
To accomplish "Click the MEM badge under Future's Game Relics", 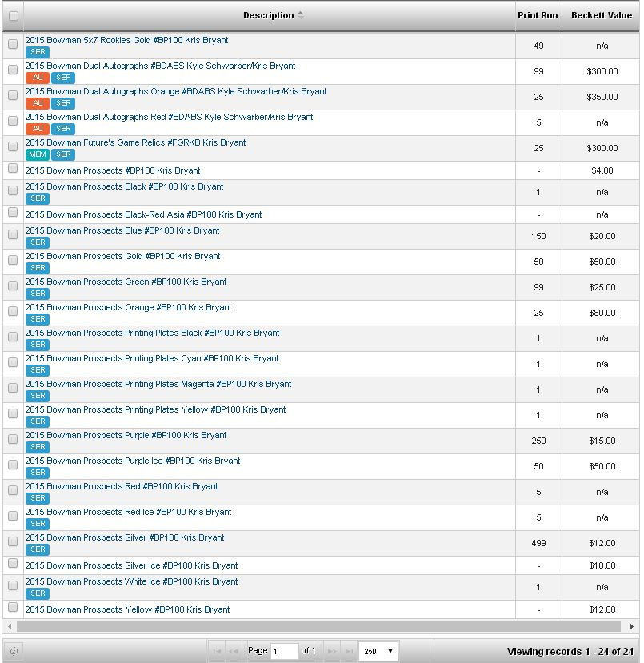I will pos(38,154).
